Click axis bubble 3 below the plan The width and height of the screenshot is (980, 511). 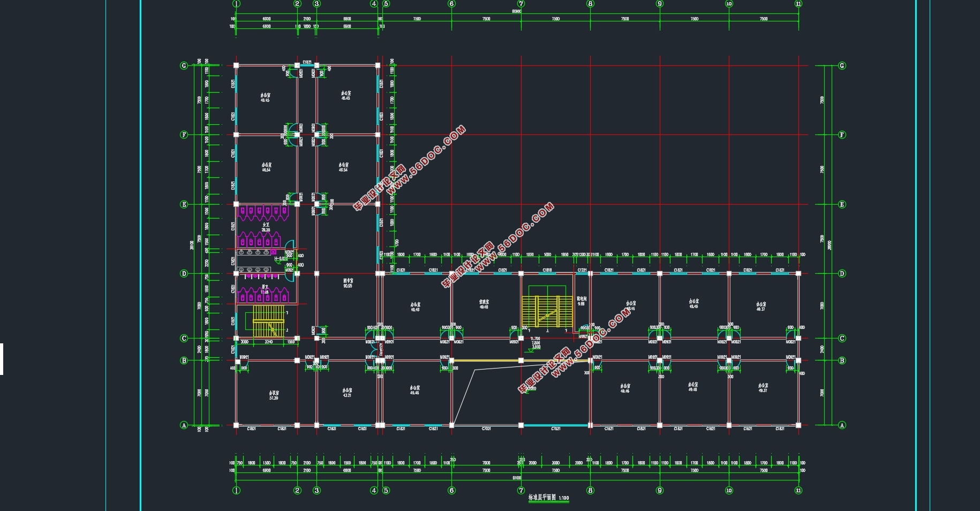click(316, 490)
